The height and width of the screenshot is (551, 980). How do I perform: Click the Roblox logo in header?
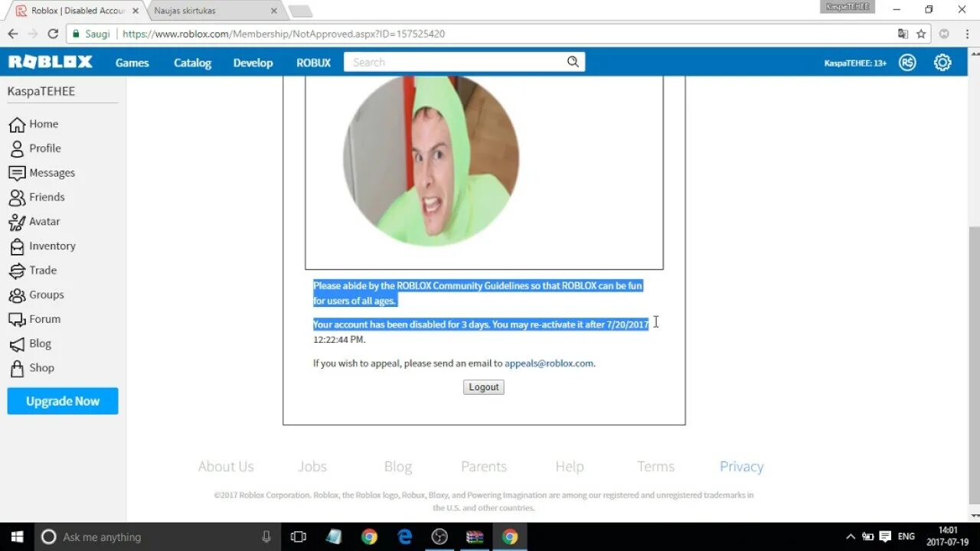pyautogui.click(x=51, y=62)
